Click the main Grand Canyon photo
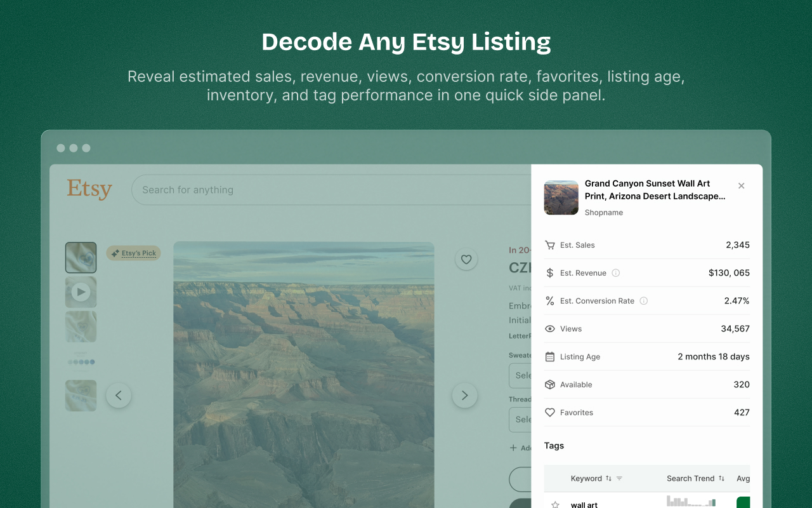Image resolution: width=812 pixels, height=508 pixels. 304,375
